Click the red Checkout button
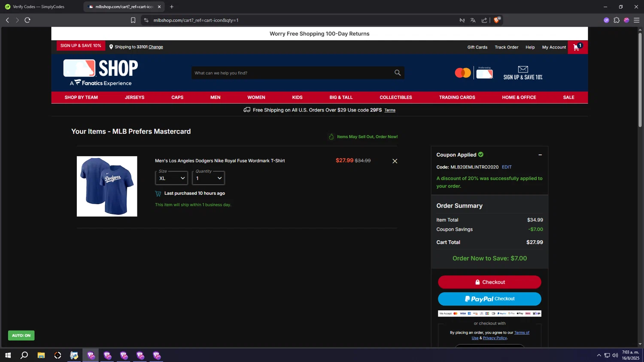644x362 pixels. [489, 282]
